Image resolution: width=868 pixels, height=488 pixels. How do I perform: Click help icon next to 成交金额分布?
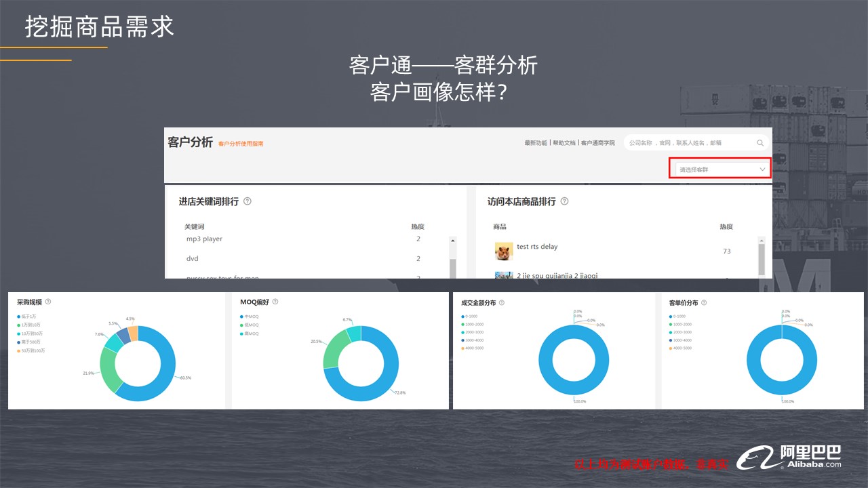point(502,302)
